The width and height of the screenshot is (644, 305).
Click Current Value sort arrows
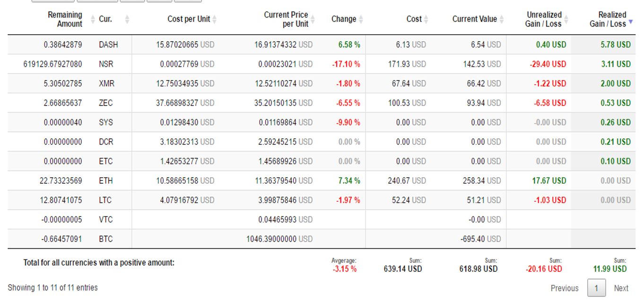pos(501,19)
